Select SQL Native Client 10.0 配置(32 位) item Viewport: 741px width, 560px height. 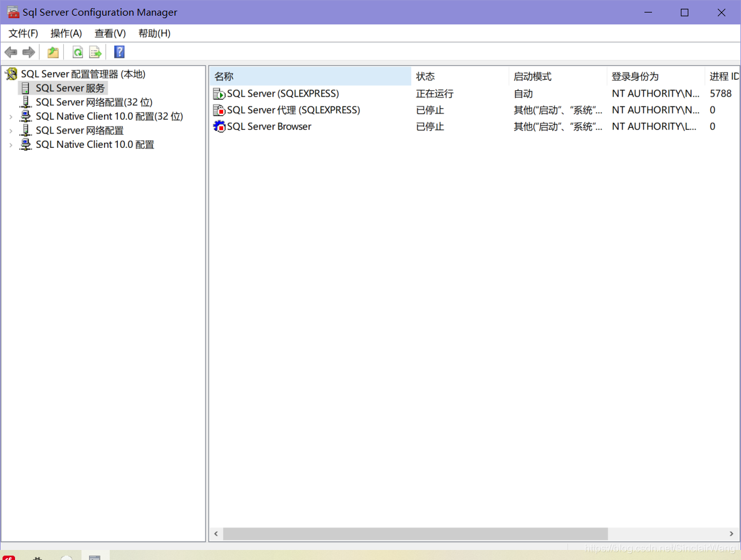coord(109,117)
